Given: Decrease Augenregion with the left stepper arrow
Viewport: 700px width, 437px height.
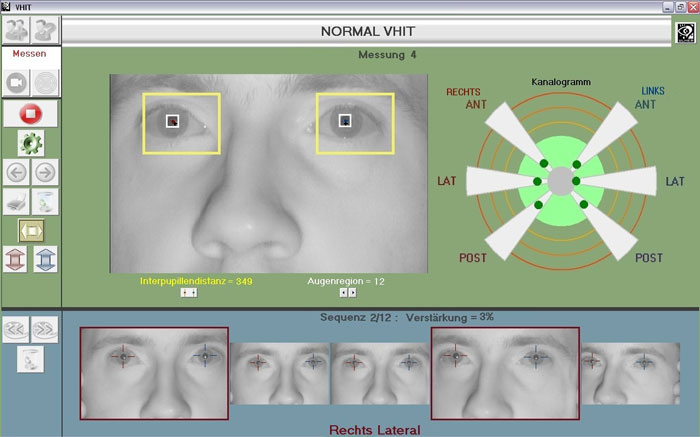Looking at the screenshot, I should click(343, 293).
